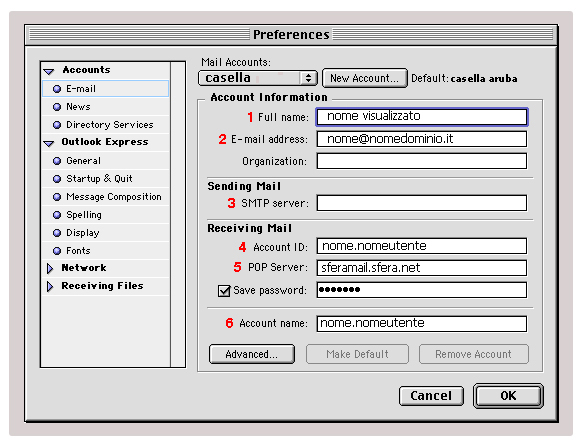Viewport: 583px width, 444px height.
Task: Select the General bullet icon
Action: [x=57, y=161]
